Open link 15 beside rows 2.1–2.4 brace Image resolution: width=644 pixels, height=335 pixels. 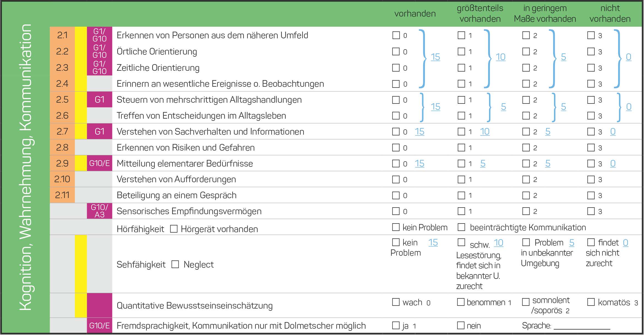click(x=435, y=57)
